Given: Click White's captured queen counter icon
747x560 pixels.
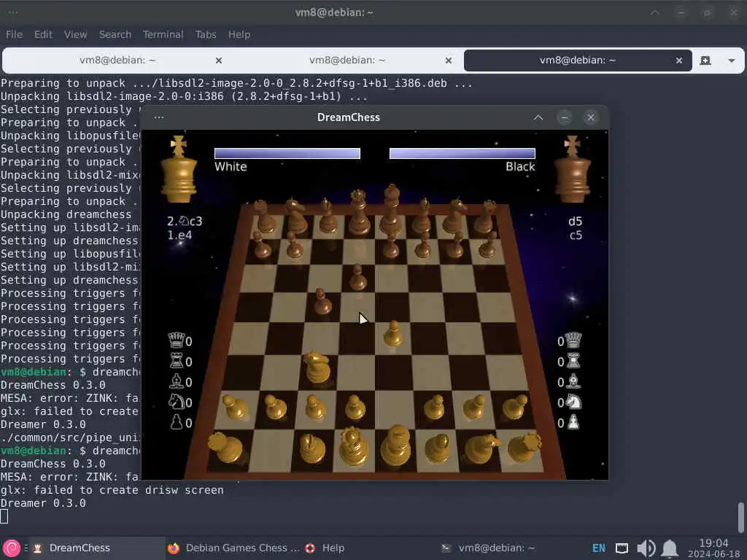Looking at the screenshot, I should click(x=176, y=341).
